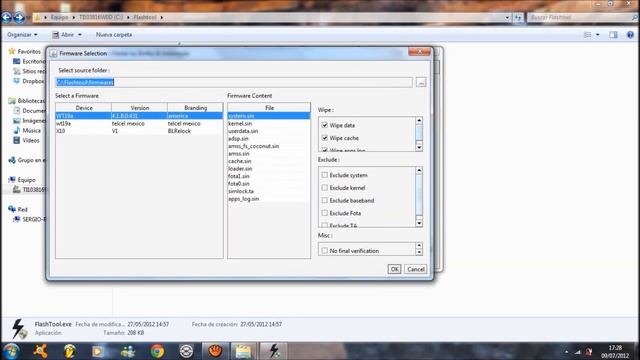Open the Windows Start menu orb
This screenshot has height=360, width=640.
pos(11,351)
